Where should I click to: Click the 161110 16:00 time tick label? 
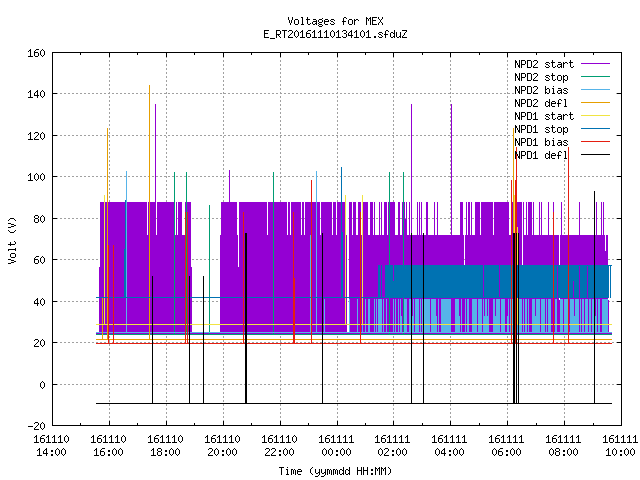pyautogui.click(x=109, y=446)
